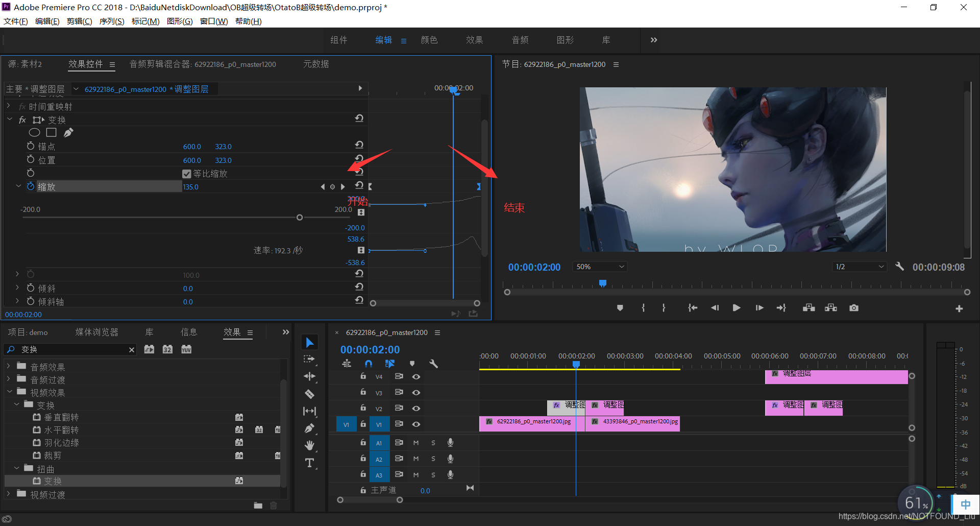Solo audio track A2

coord(433,459)
